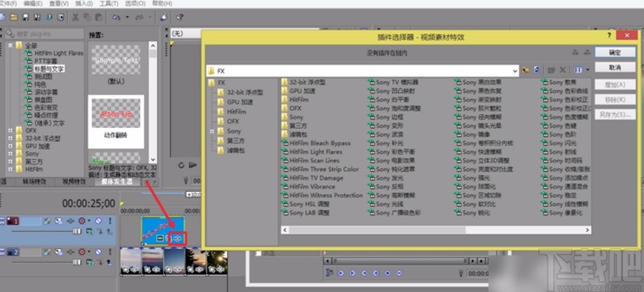Screen dimensions: 644x292
Task: Open track 1 FX icon
Action: click(70, 221)
